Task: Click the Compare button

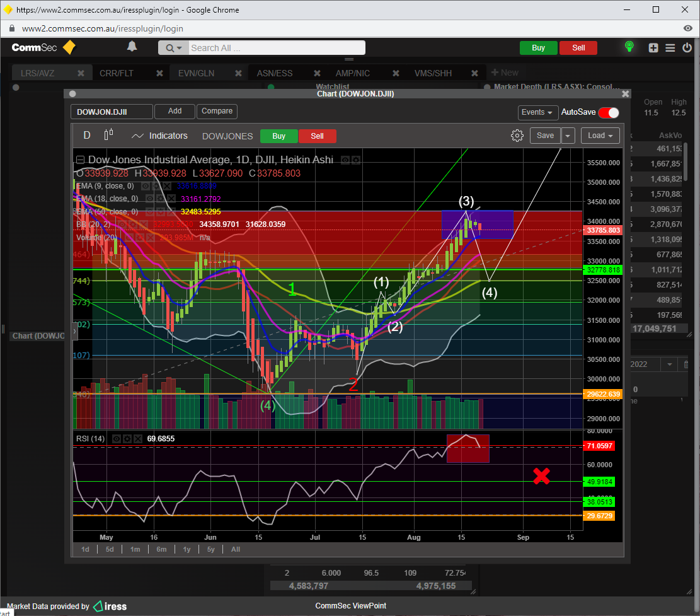Action: pos(217,111)
